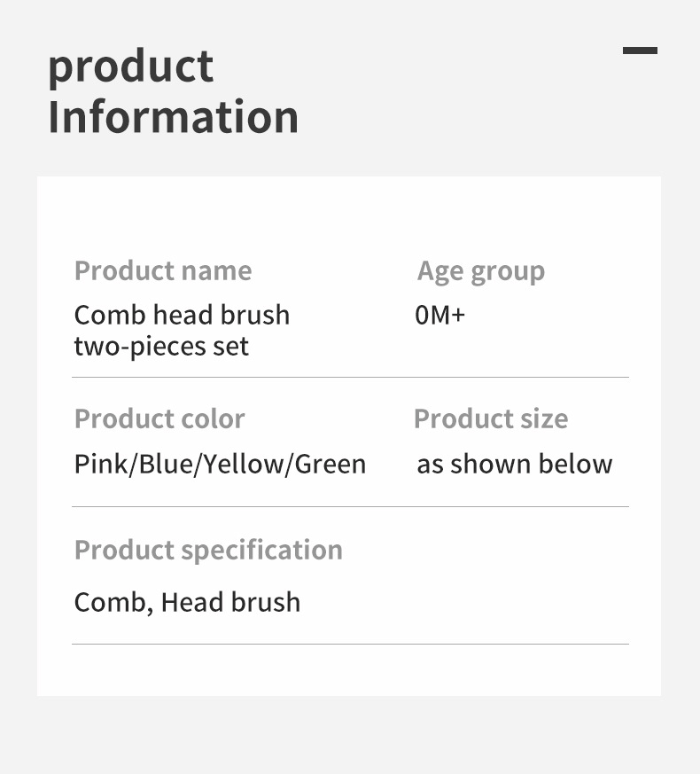Click the "as shown below" size text
The image size is (700, 774).
point(514,464)
